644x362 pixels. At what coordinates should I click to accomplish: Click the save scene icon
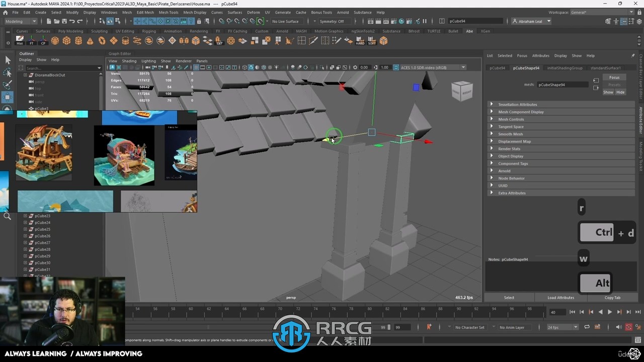coord(64,21)
